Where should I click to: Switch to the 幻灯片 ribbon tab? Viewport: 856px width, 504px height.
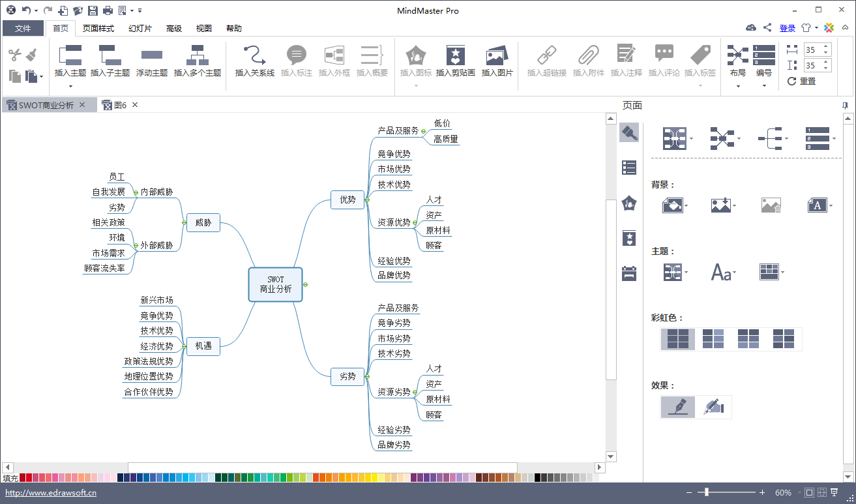pos(140,28)
